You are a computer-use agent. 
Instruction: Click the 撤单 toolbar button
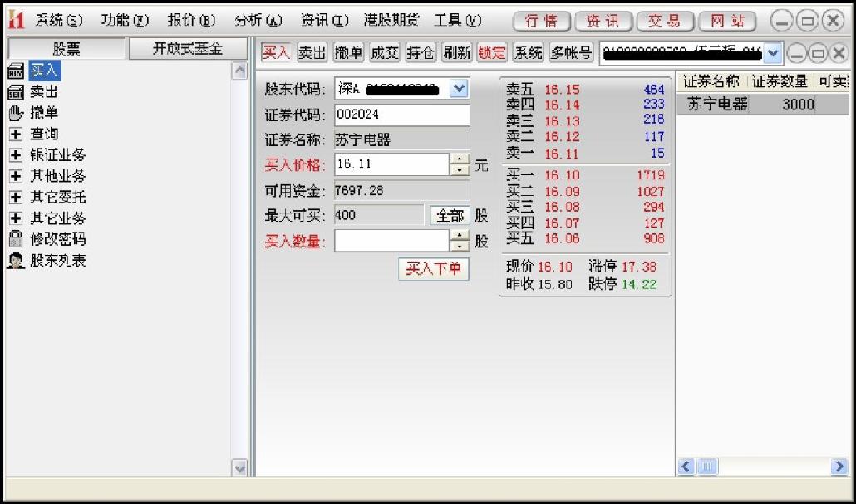coord(348,53)
